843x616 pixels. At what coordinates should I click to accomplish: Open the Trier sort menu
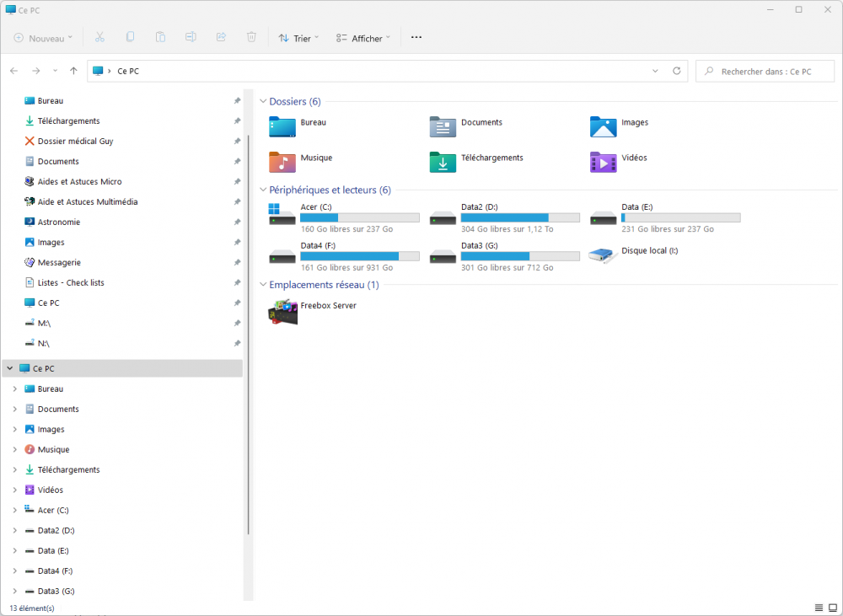(298, 38)
